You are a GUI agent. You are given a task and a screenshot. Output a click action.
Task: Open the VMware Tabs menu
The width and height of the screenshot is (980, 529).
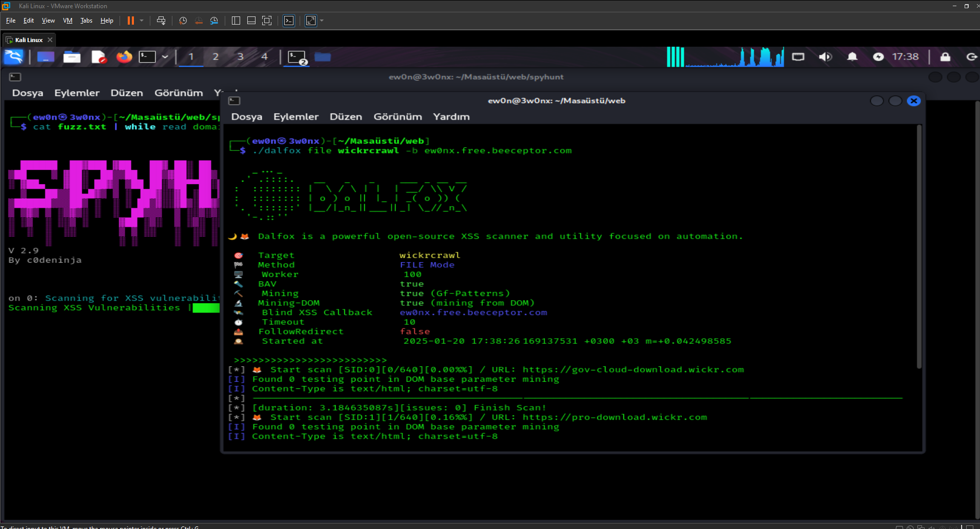click(x=86, y=21)
